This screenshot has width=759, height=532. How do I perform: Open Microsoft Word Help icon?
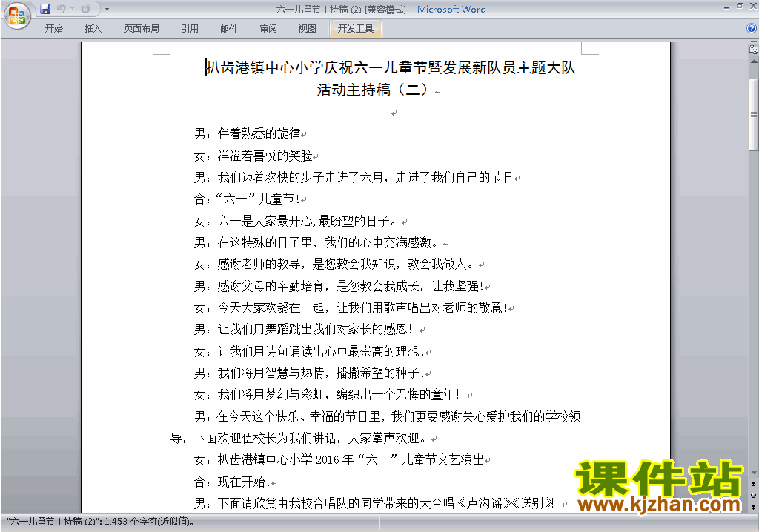pos(752,29)
